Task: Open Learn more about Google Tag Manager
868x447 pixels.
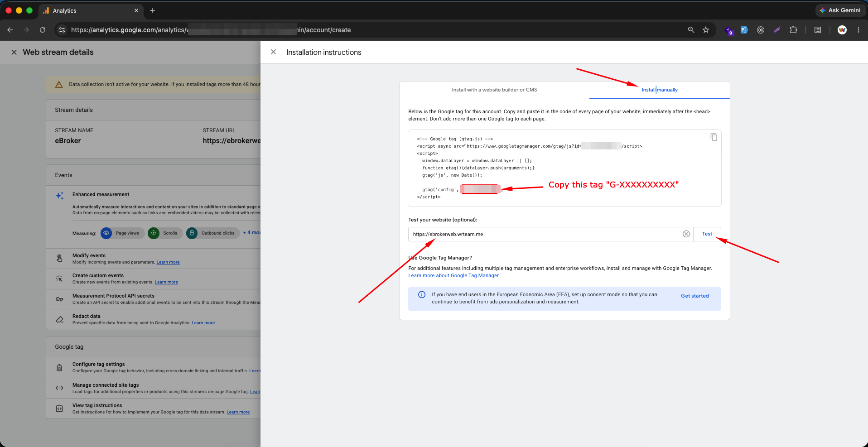Action: [x=453, y=275]
